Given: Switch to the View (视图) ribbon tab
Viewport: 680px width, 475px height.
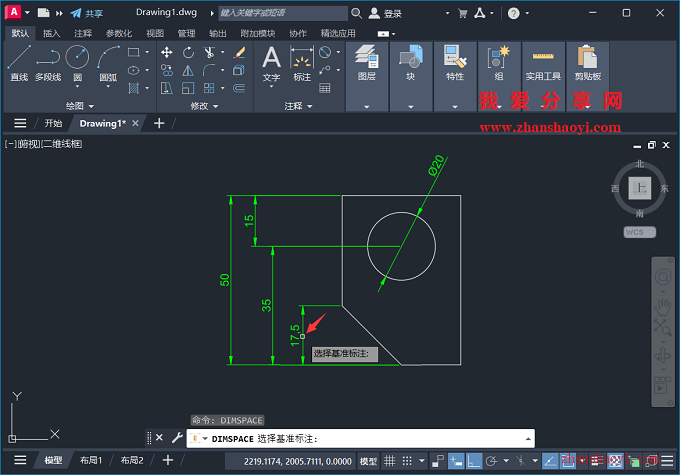Looking at the screenshot, I should [x=155, y=33].
